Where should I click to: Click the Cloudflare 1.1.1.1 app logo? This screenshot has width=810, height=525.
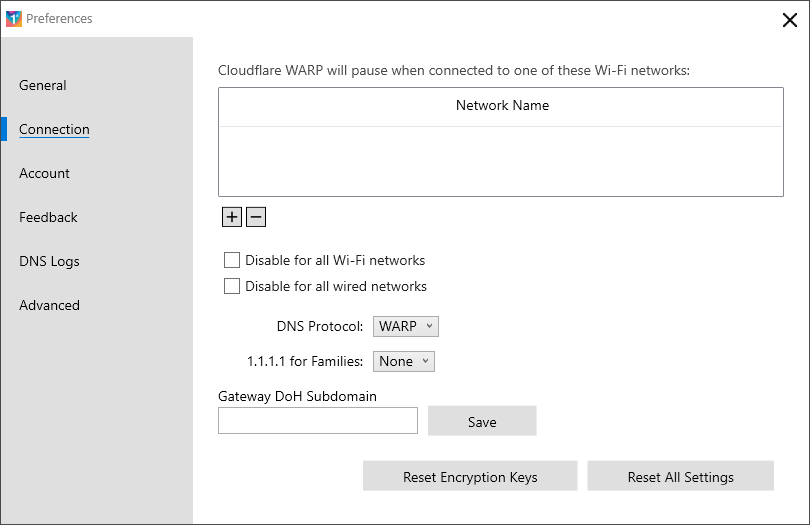(14, 19)
